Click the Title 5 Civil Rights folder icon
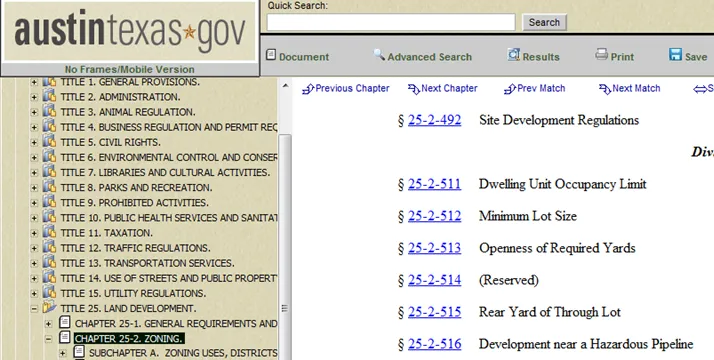 [x=49, y=142]
